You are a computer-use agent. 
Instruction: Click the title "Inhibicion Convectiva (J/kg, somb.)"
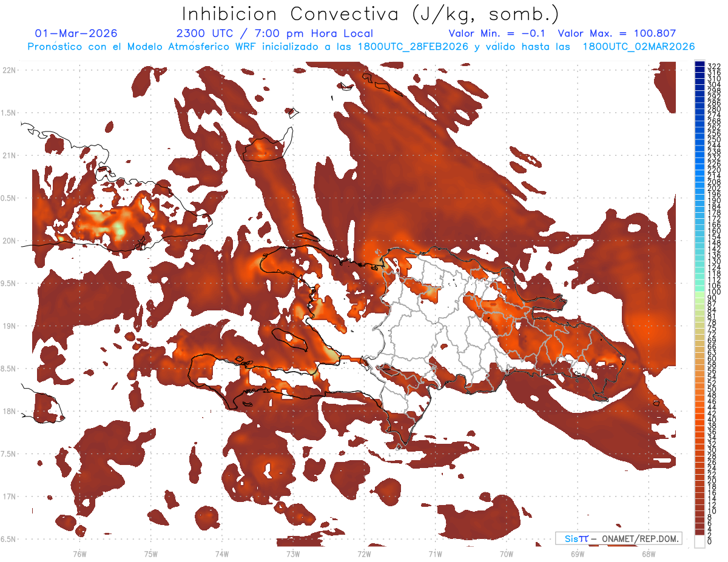click(x=371, y=15)
